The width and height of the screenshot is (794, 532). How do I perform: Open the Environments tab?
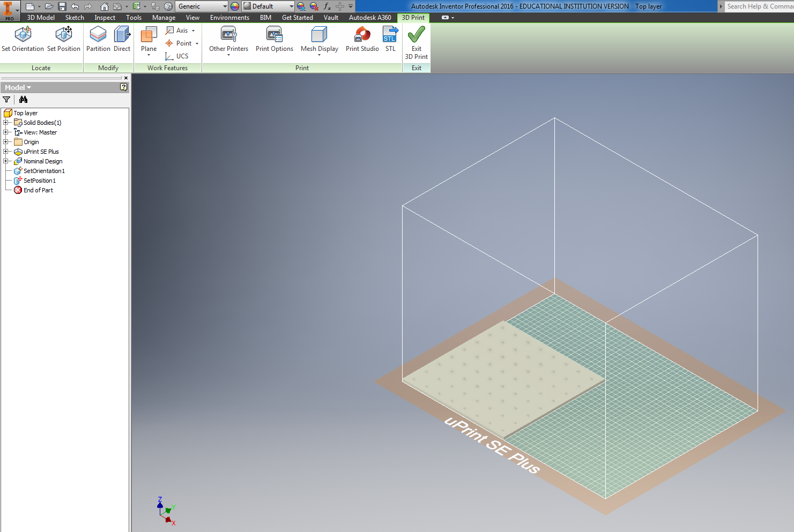click(229, 18)
